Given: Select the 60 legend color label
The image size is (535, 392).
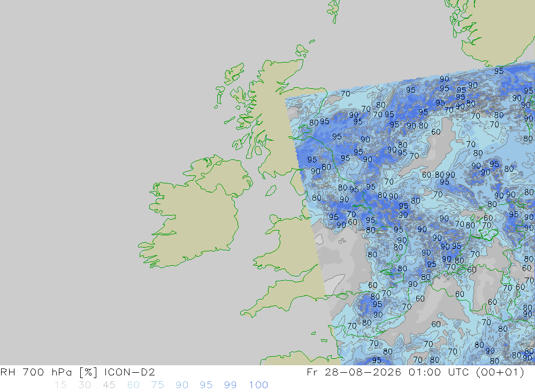Looking at the screenshot, I should [133, 385].
